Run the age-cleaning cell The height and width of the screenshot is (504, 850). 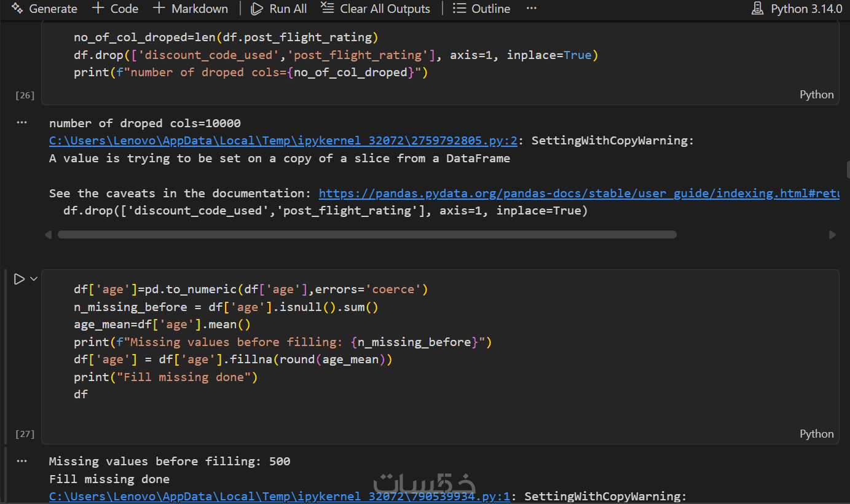[x=19, y=279]
